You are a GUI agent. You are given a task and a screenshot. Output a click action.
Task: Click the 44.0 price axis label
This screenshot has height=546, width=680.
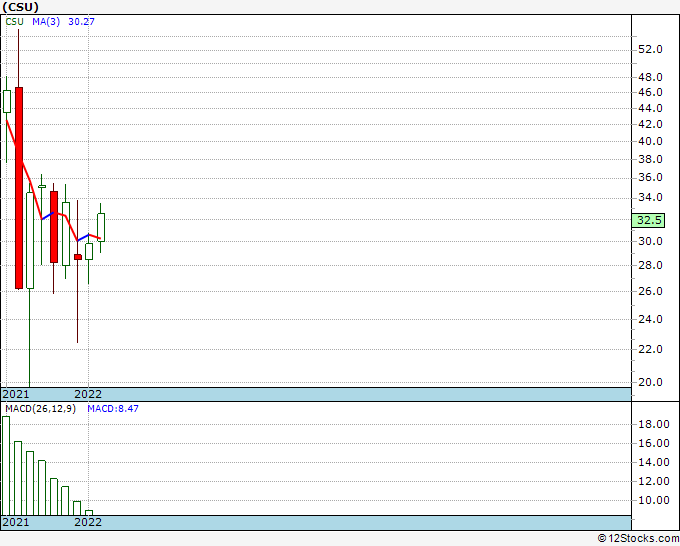pyautogui.click(x=651, y=108)
